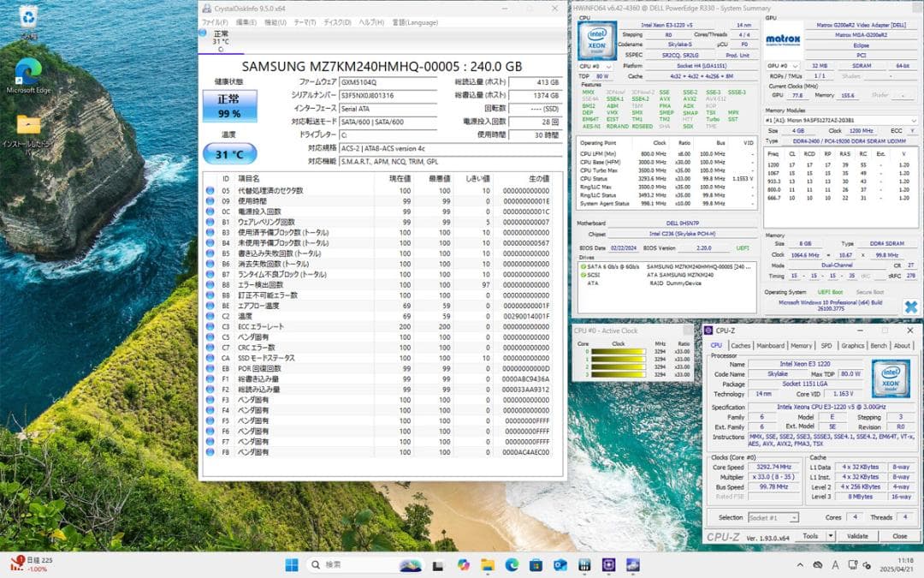This screenshot has width=924, height=578.
Task: Click the 99% health status gauge
Action: 228,104
